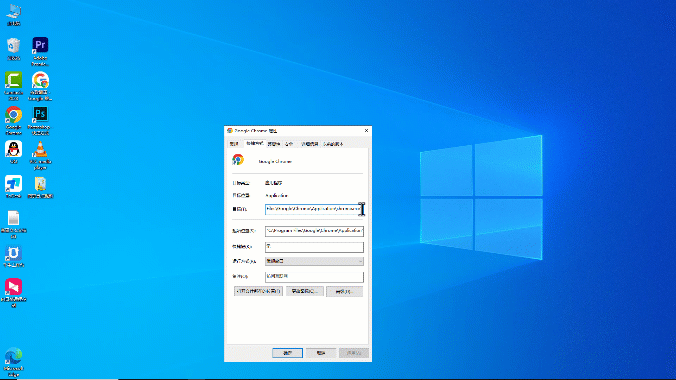Open the yellow folder desktop icon

pos(40,187)
